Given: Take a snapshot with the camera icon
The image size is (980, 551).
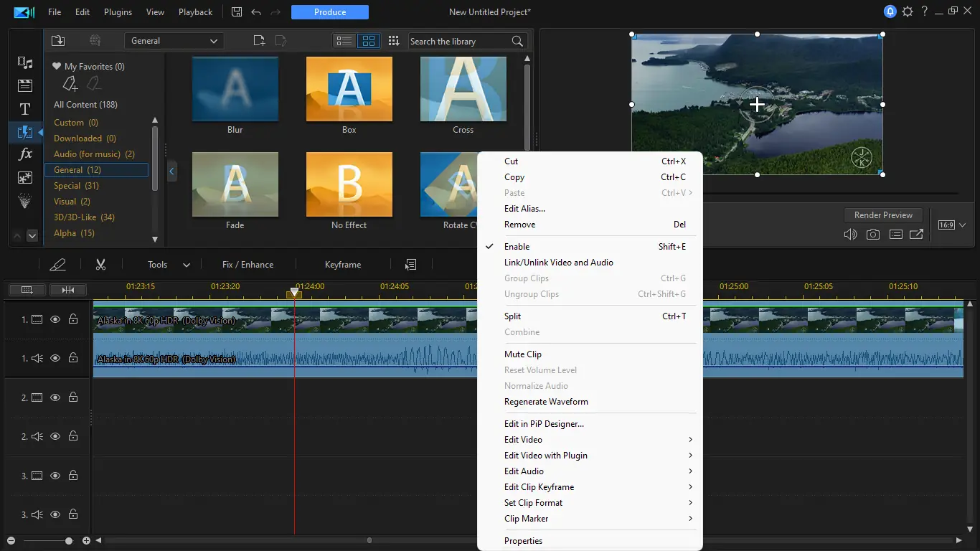Looking at the screenshot, I should tap(872, 235).
